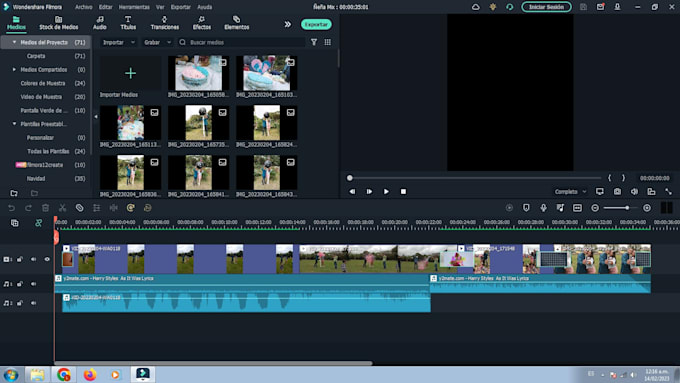Switch media grid view layout

click(327, 42)
